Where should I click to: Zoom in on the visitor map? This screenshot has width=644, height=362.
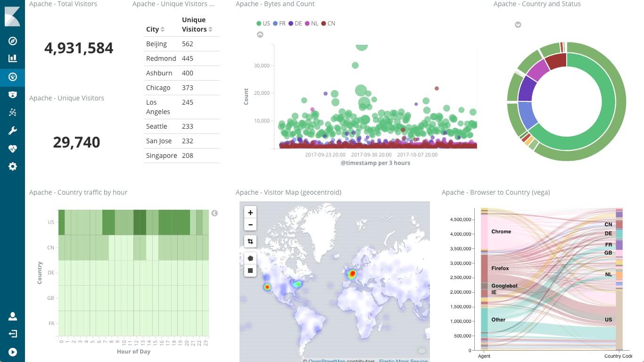(250, 212)
